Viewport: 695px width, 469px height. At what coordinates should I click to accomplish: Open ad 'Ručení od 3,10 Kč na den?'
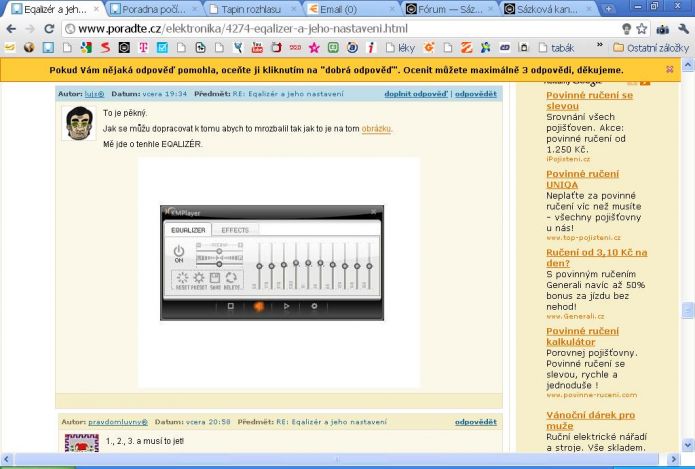pos(597,258)
